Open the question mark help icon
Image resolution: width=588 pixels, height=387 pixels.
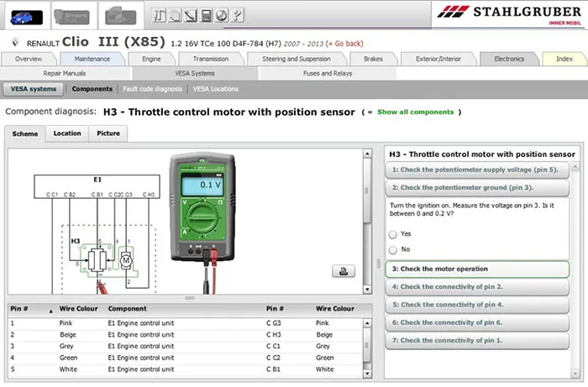[238, 15]
